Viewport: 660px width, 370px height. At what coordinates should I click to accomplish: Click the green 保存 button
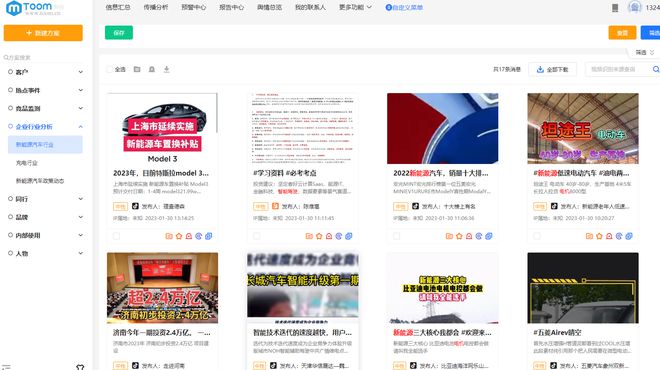119,33
